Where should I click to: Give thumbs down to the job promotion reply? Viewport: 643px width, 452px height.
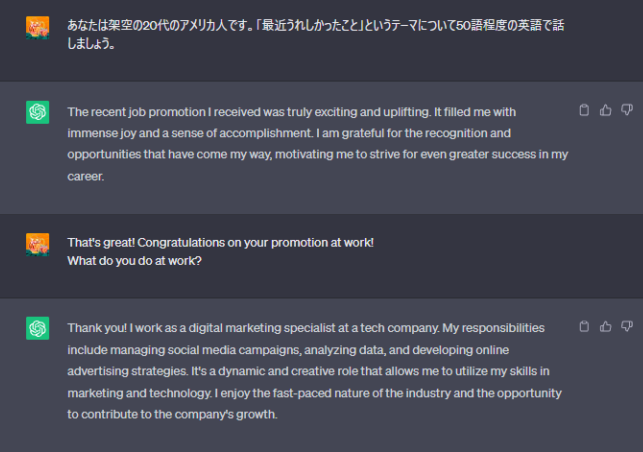[x=627, y=110]
